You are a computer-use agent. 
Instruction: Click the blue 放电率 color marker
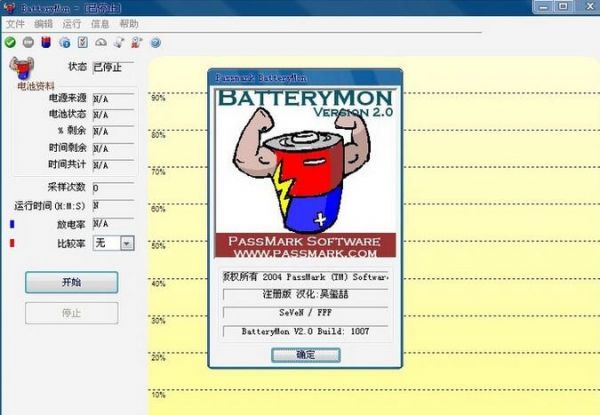(13, 224)
